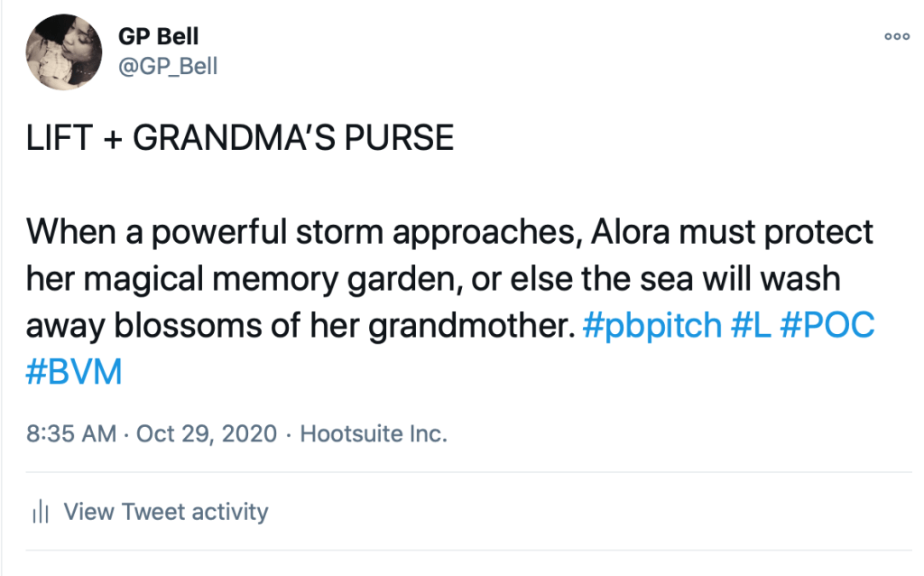Viewport: 924px width, 576px height.
Task: Open View Tweet activity
Action: [166, 513]
